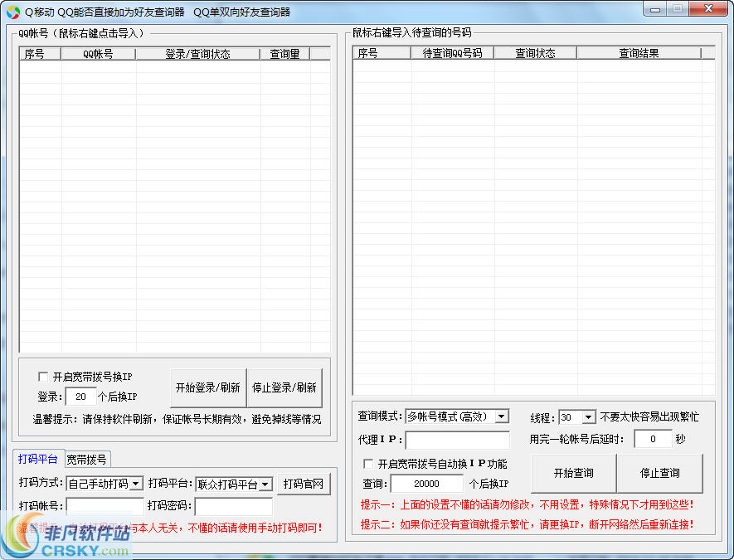Click the app icon in title bar

[12, 12]
